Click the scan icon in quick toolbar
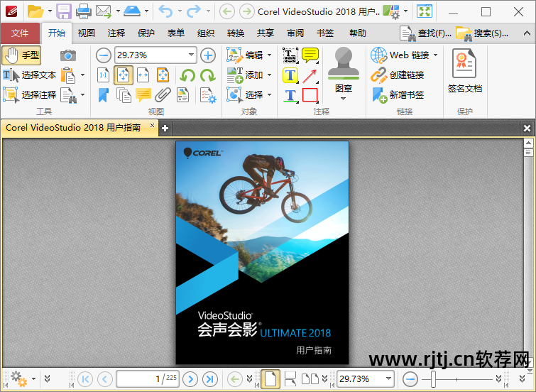536x392 pixels. tap(132, 11)
